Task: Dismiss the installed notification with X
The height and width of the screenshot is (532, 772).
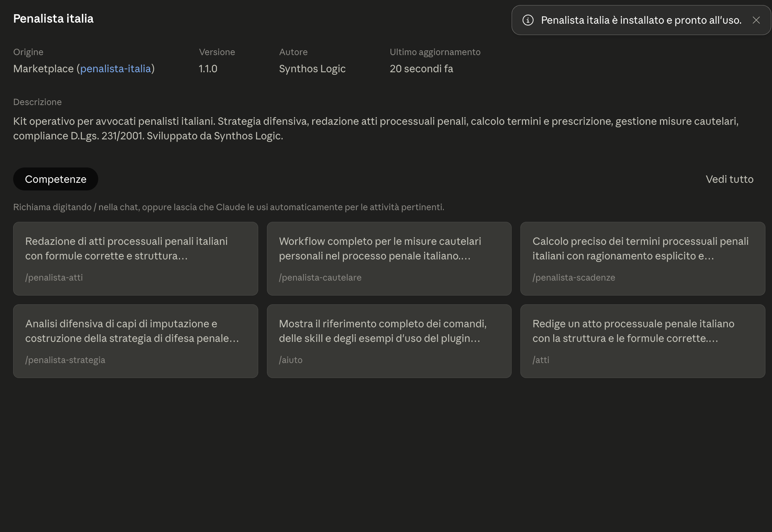Action: click(756, 20)
